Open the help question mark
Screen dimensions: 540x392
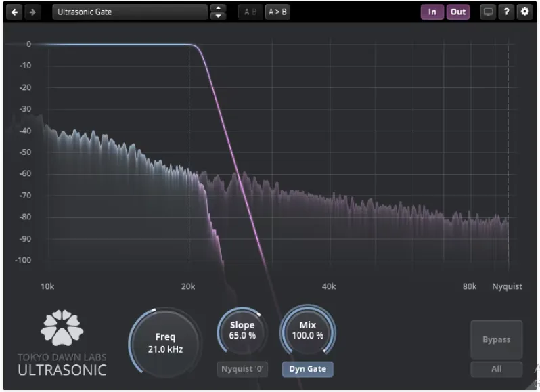click(506, 12)
